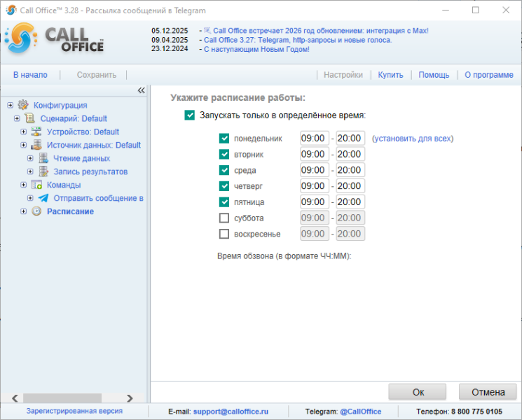
Task: Click the четверг start time field
Action: [x=315, y=186]
